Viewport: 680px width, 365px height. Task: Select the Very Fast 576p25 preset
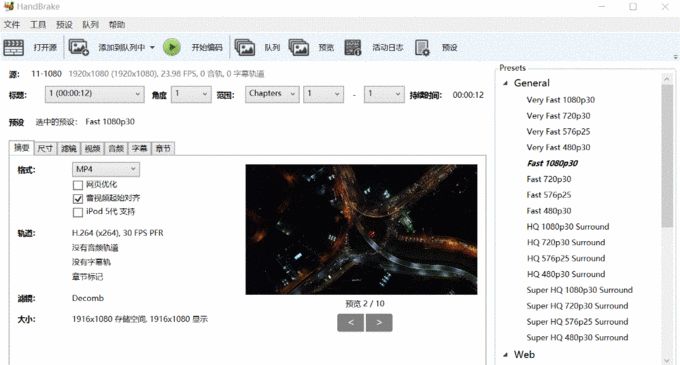558,131
